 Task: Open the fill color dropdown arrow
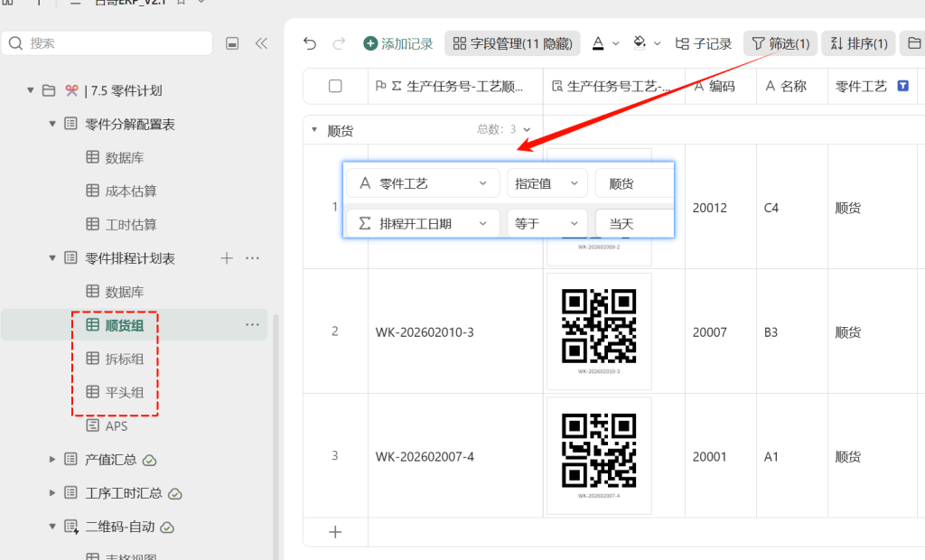tap(658, 43)
